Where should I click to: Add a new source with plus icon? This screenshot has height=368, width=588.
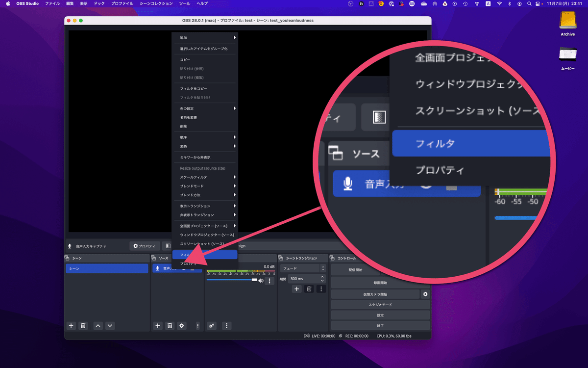click(158, 325)
